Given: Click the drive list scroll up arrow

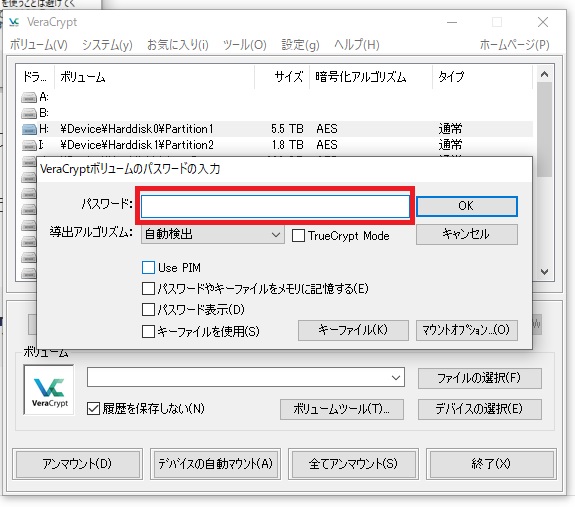Looking at the screenshot, I should pyautogui.click(x=545, y=74).
